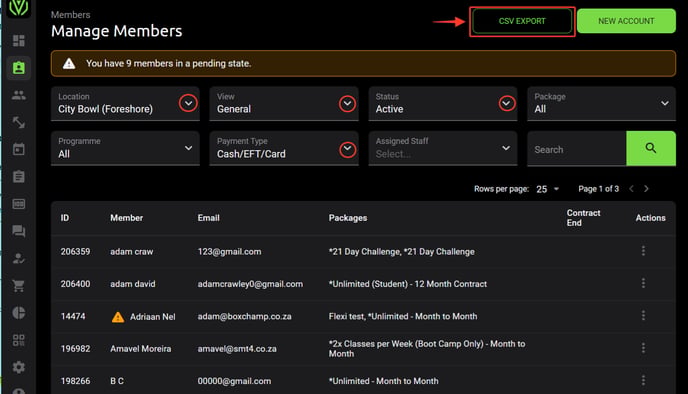Viewport: 688px width, 394px height.
Task: Click email amavel@smt4.co.za
Action: click(x=237, y=349)
